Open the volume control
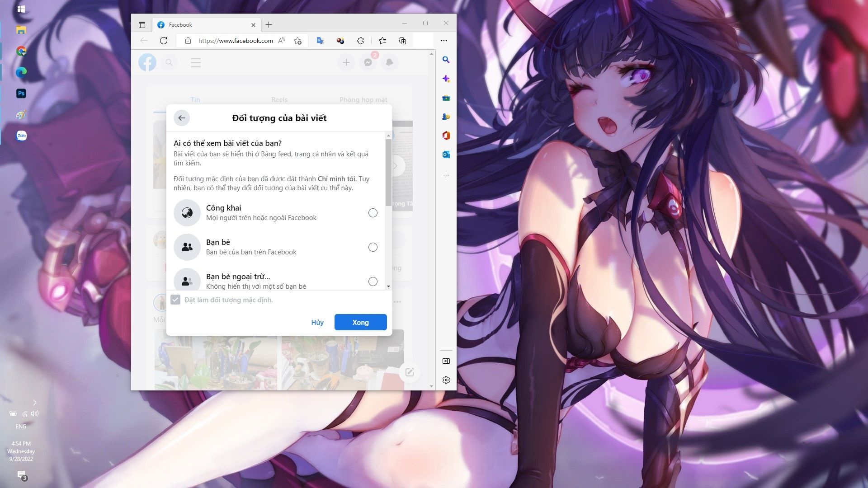Image resolution: width=868 pixels, height=488 pixels. [35, 413]
